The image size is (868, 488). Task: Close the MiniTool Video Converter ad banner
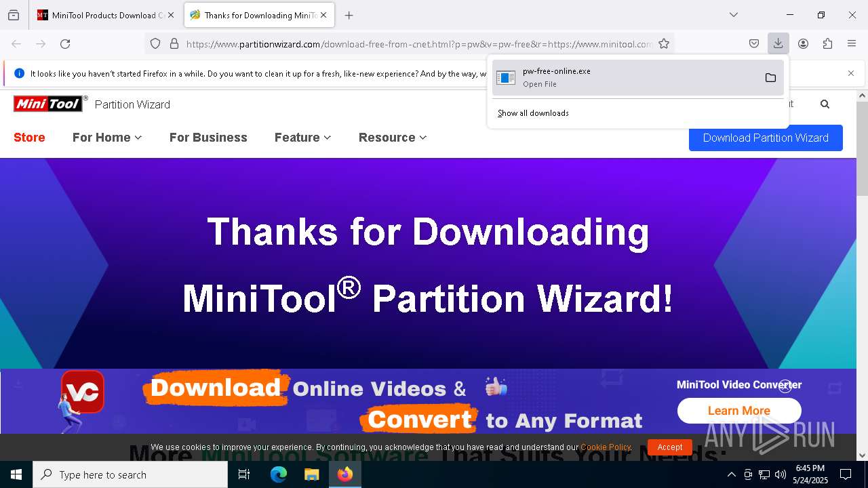(785, 386)
